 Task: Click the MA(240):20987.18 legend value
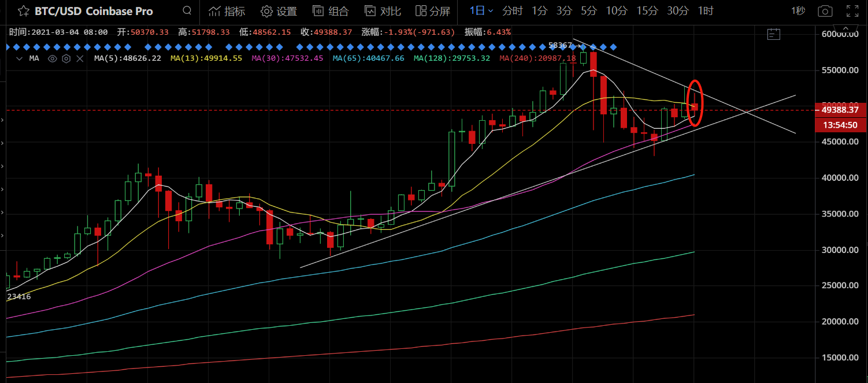[537, 58]
